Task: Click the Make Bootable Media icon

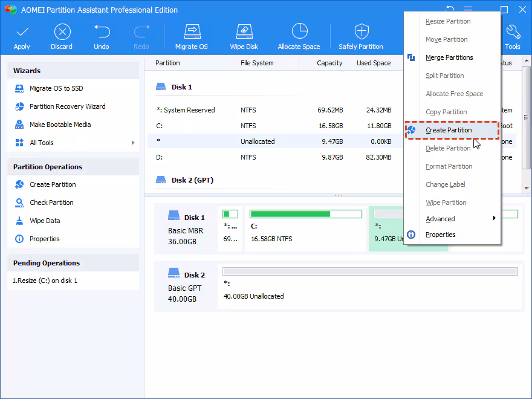Action: [19, 125]
